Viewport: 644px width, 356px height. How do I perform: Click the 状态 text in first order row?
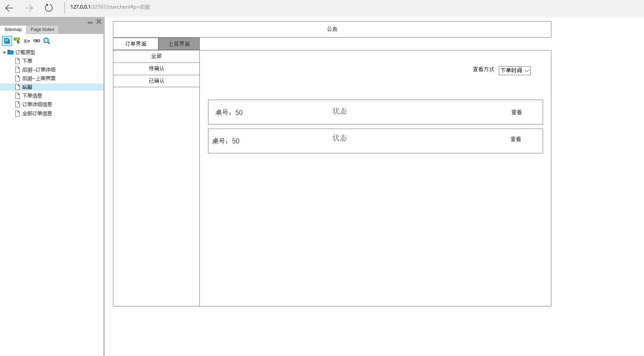pyautogui.click(x=340, y=111)
